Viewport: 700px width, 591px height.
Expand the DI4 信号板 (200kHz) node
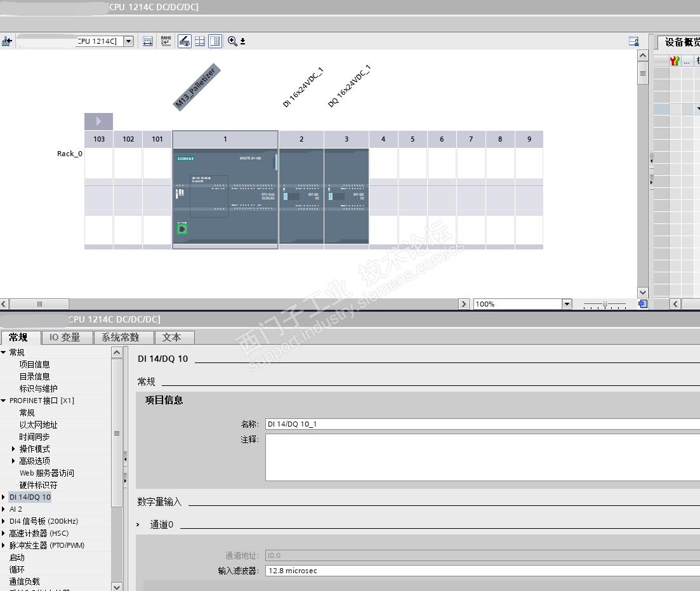4,521
